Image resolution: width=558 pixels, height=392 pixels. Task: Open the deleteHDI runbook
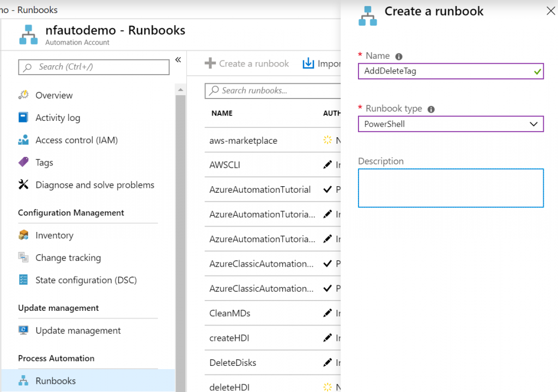229,387
